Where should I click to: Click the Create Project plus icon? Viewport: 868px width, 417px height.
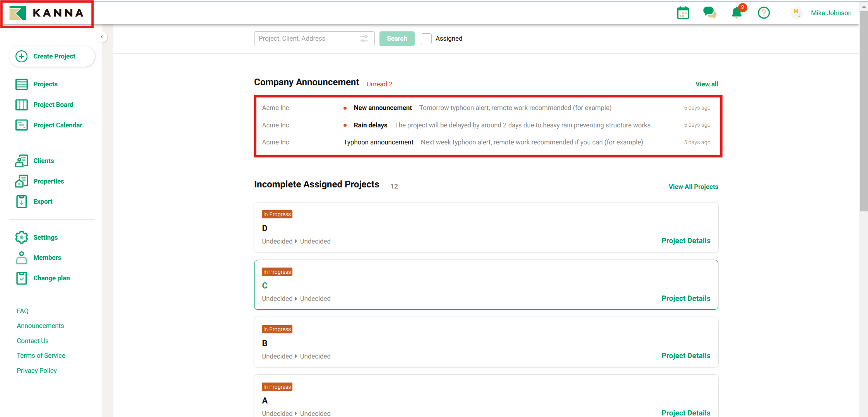point(22,57)
